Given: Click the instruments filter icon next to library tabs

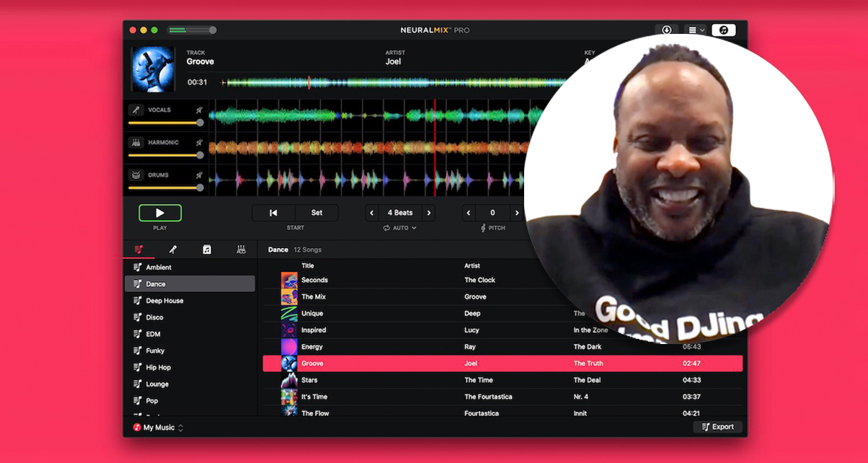Looking at the screenshot, I should tap(241, 249).
